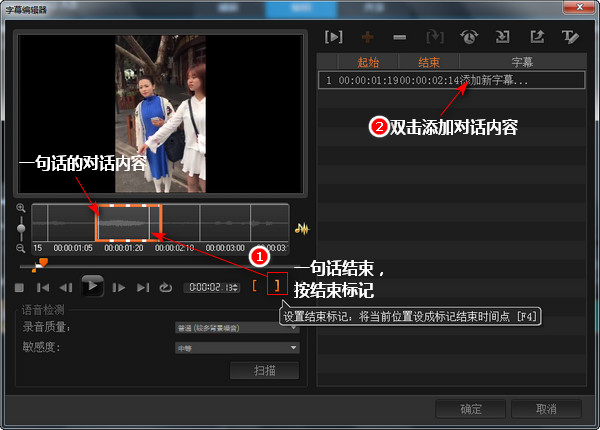Step back one frame
Screen dimensions: 600x430
click(66, 287)
